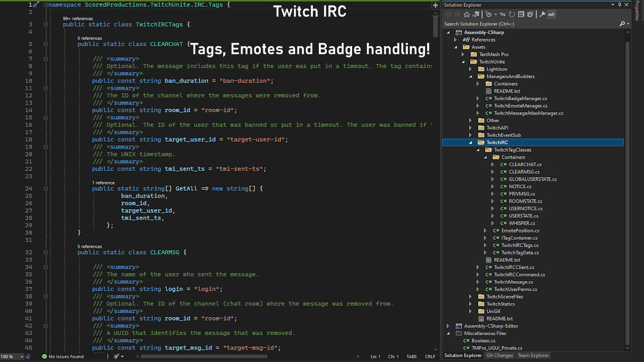Click the folder icon beside TwitchSceneFiles

click(x=481, y=297)
